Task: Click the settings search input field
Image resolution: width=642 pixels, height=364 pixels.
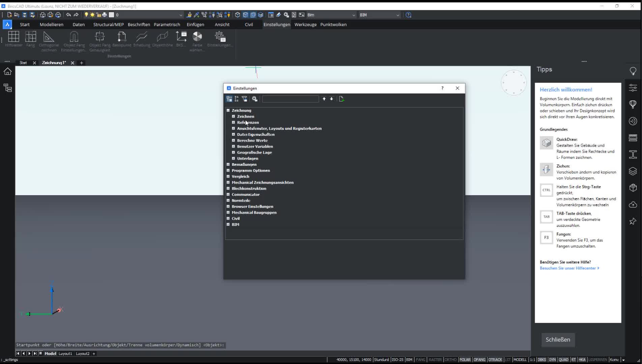Action: [290, 99]
